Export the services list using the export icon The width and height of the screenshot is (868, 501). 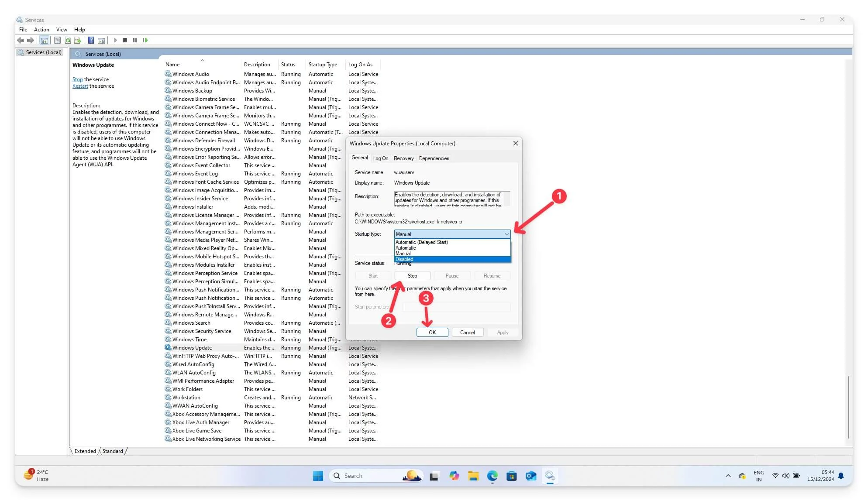tap(78, 40)
